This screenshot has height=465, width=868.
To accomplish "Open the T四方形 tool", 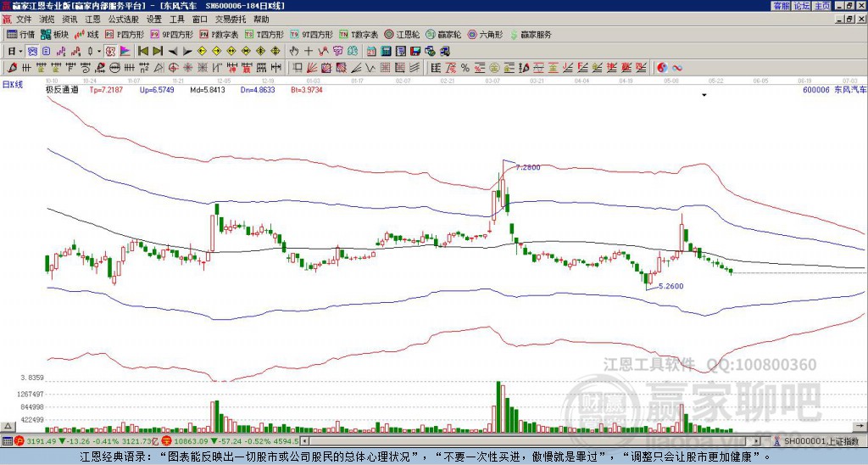I will tap(264, 34).
